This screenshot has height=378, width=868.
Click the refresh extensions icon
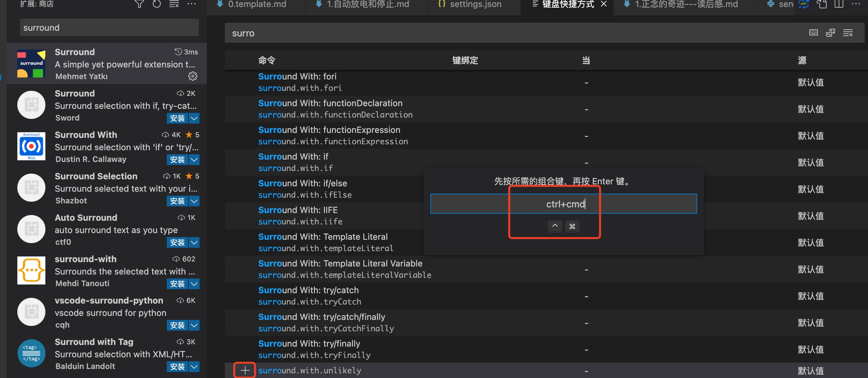pos(157,4)
